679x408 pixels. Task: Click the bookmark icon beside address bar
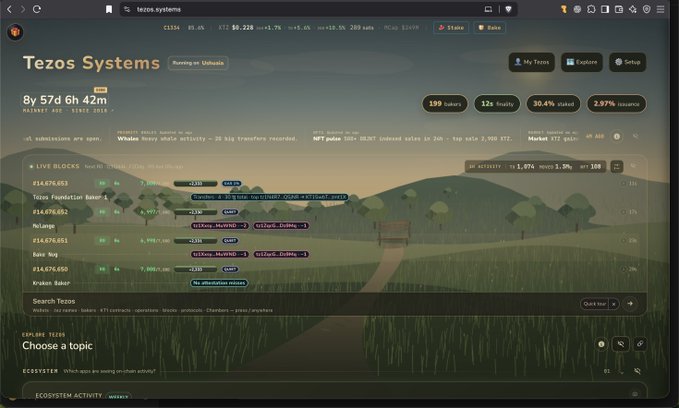pos(109,9)
